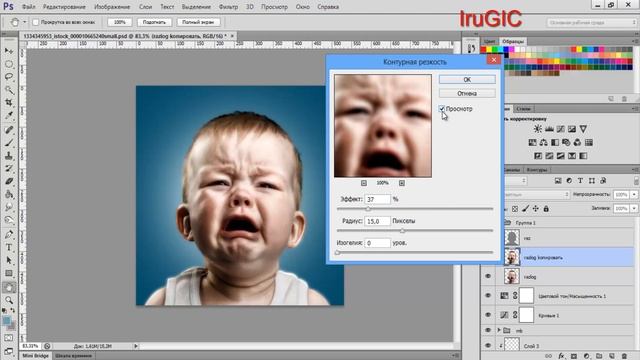Open the status bar info arrow at the bottom of the document

(136, 346)
